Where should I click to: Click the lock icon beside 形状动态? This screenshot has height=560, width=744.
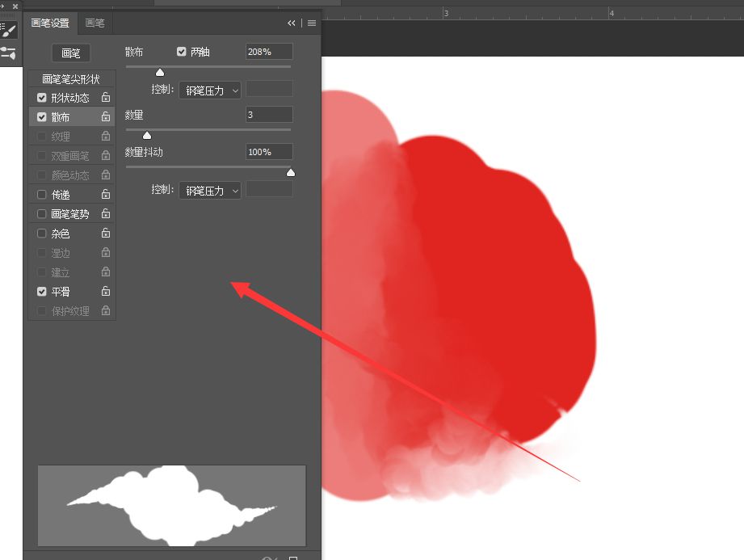coord(106,98)
